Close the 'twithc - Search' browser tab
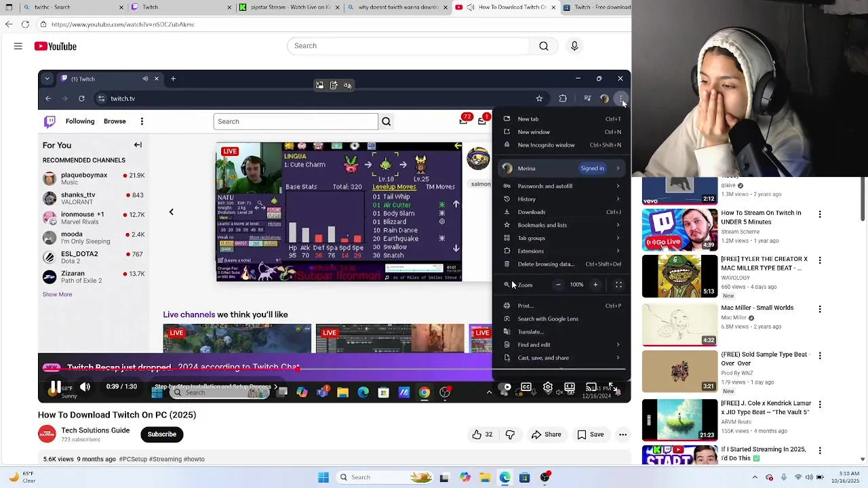The width and height of the screenshot is (868, 488). [121, 7]
